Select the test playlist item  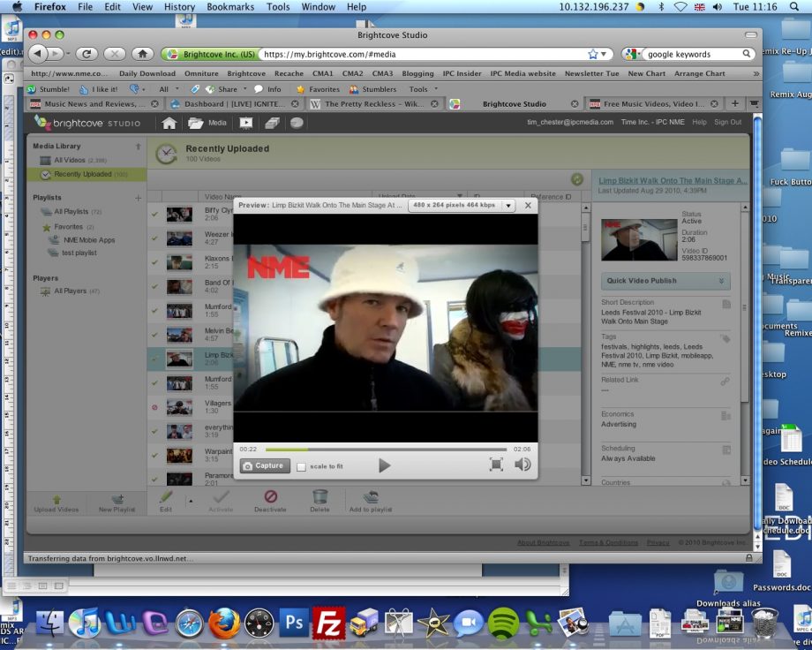(72, 253)
